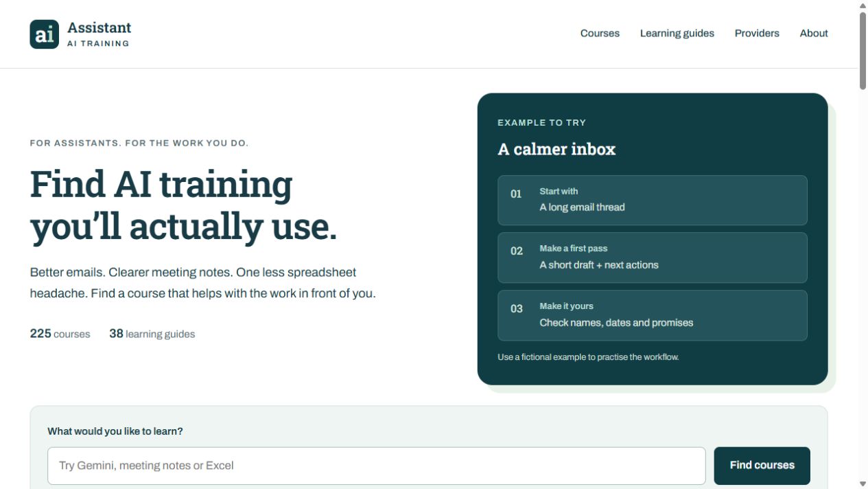Viewport: 868px width, 489px height.
Task: Click the '38 learning guides' stat
Action: pos(152,334)
